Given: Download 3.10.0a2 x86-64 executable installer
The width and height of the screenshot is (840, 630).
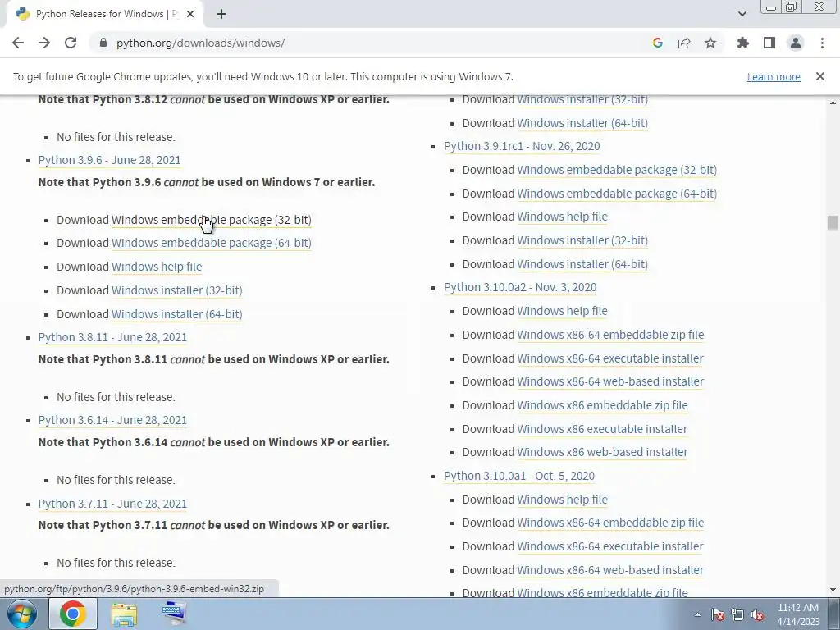Looking at the screenshot, I should [610, 358].
